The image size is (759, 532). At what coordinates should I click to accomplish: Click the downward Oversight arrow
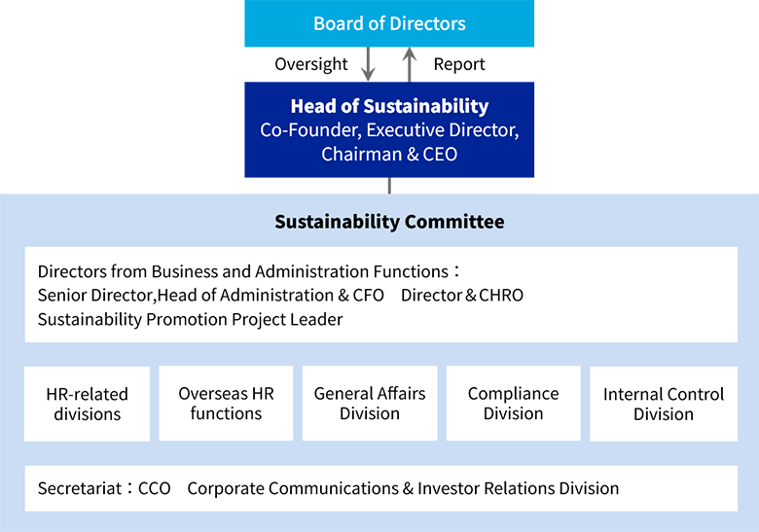[368, 64]
